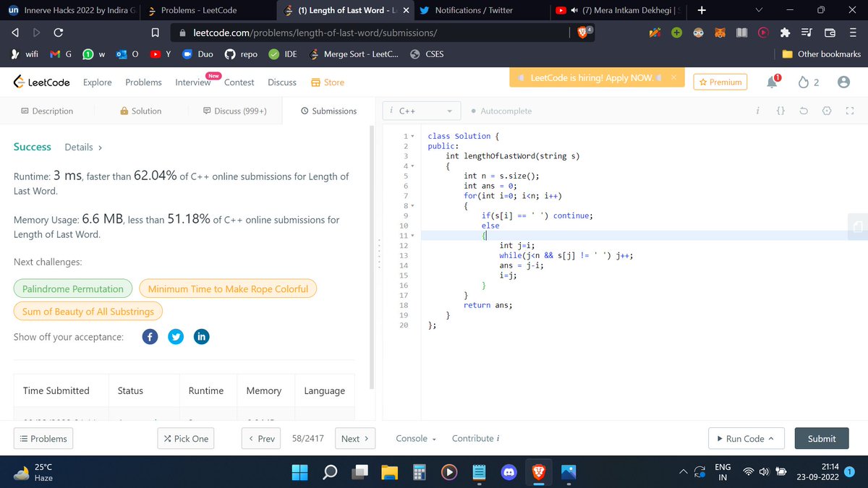Open Windows Start menu
The image size is (868, 488).
pos(299,472)
